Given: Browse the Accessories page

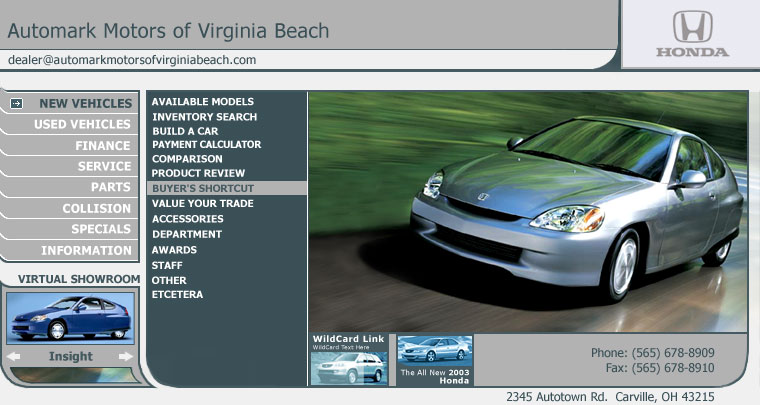Looking at the screenshot, I should 188,219.
